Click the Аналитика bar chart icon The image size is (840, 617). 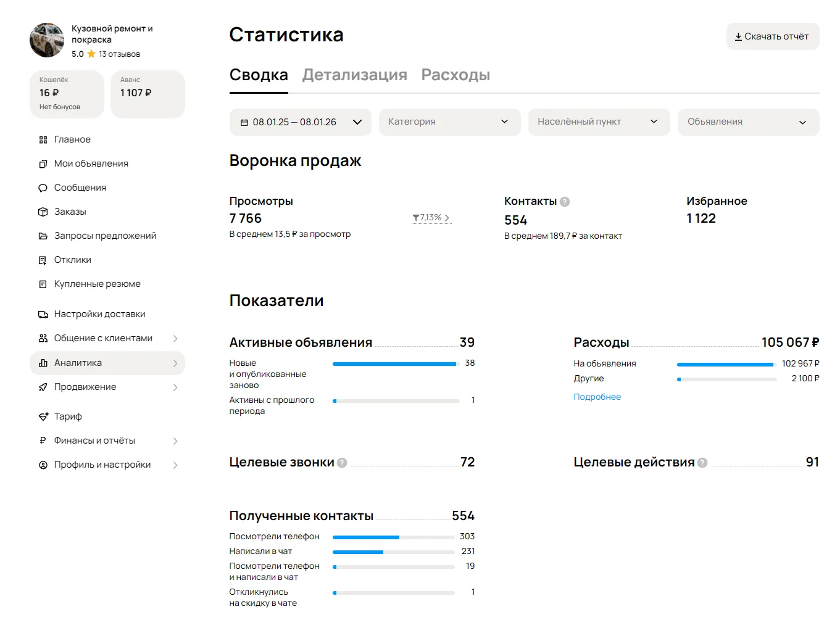43,363
